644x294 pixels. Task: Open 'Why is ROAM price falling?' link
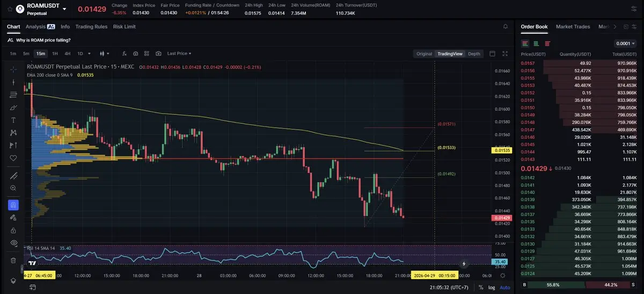(x=43, y=40)
